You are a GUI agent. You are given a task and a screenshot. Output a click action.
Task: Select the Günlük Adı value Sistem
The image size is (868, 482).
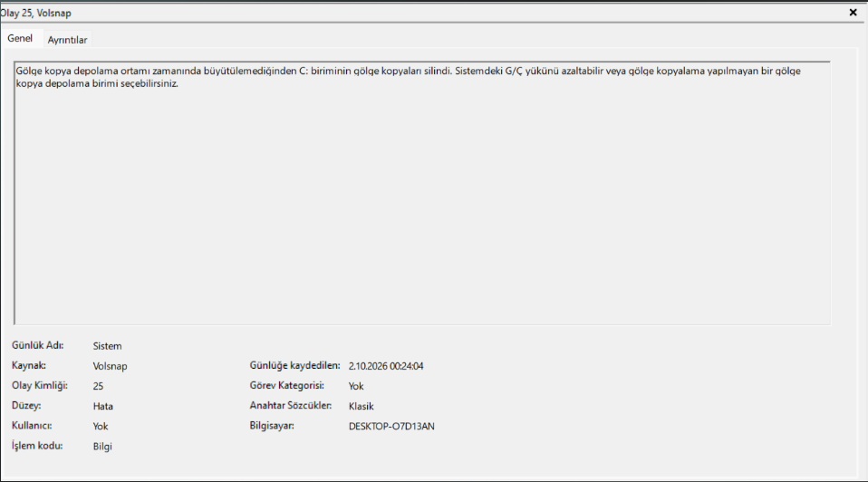(108, 346)
